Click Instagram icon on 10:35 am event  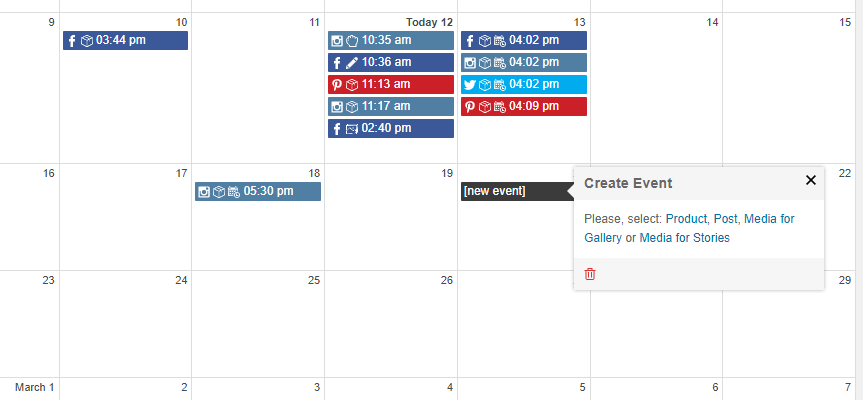click(337, 41)
